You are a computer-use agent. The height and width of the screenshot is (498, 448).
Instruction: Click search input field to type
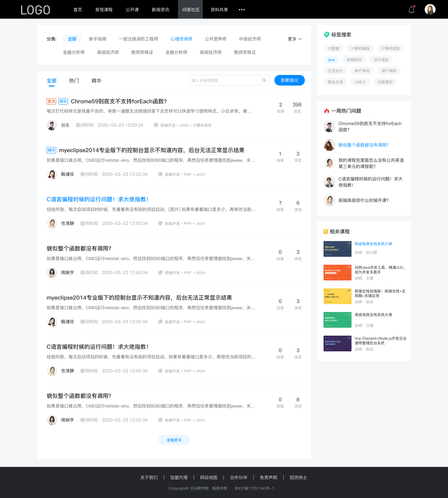[x=224, y=80]
